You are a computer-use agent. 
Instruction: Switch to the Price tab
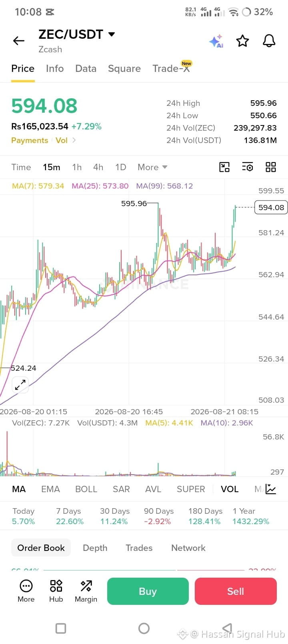tap(23, 69)
